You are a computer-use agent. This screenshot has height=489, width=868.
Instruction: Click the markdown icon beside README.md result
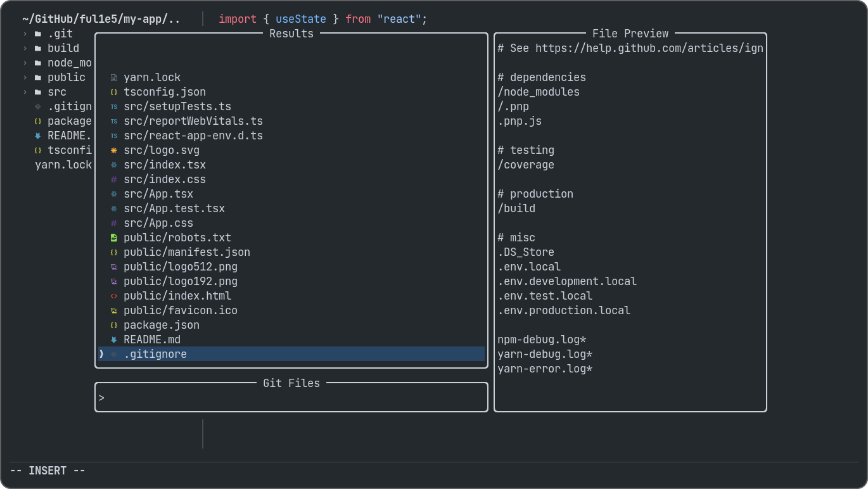pos(114,340)
